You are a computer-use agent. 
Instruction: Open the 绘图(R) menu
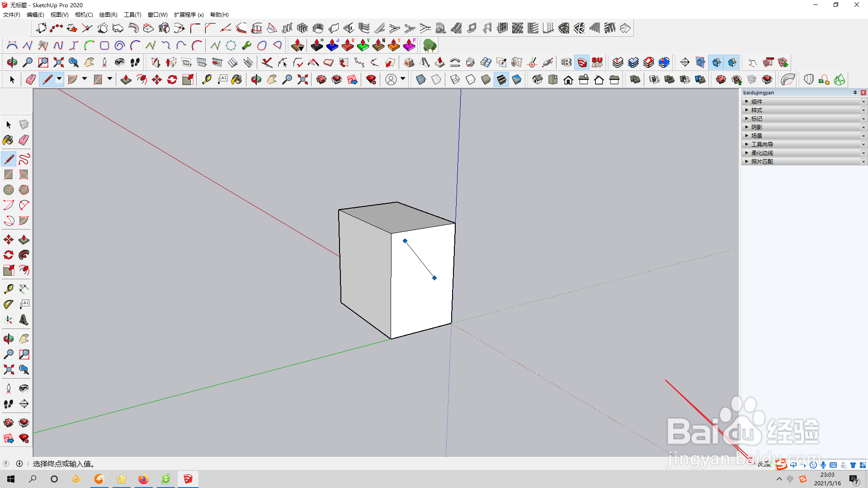pos(108,15)
